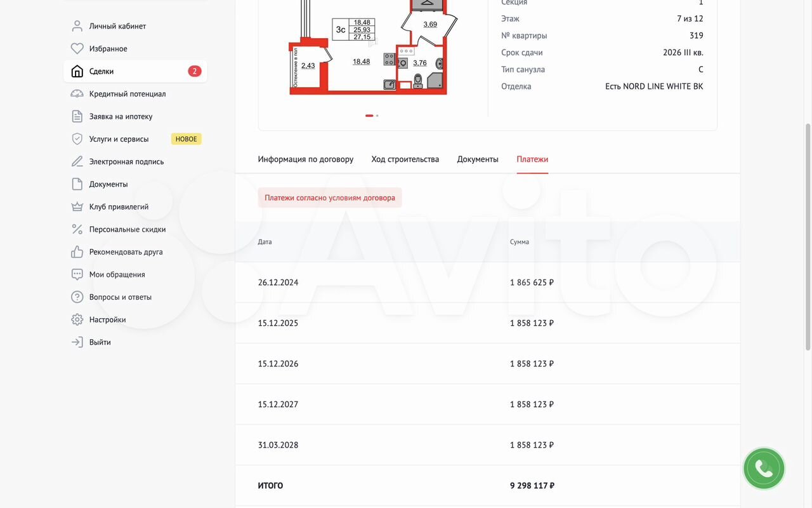Click the document icon for Заявка на ипотеку
This screenshot has width=812, height=508.
(77, 116)
